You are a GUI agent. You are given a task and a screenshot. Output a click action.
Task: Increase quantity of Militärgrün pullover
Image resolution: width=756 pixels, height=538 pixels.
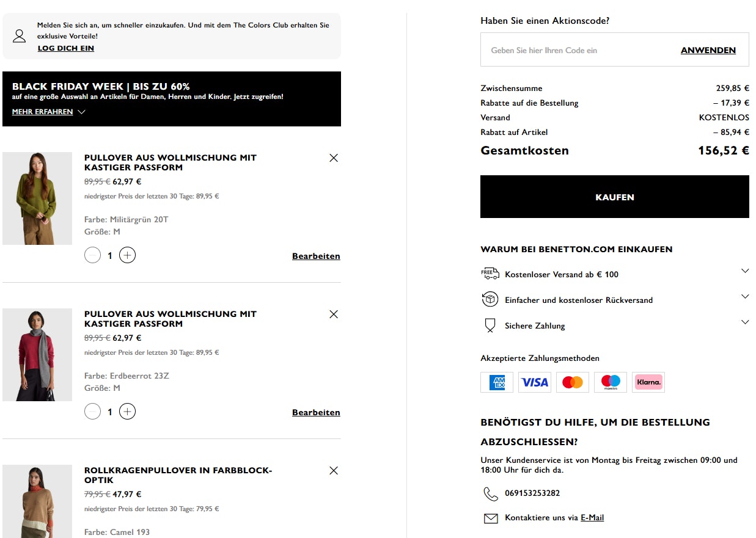(127, 255)
